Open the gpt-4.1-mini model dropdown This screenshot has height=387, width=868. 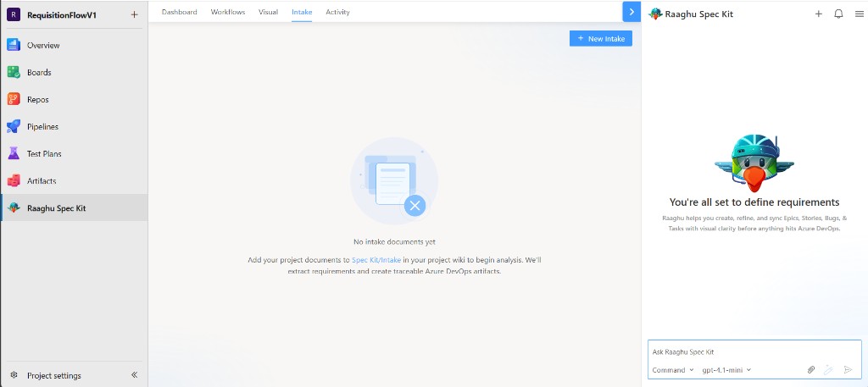tap(726, 370)
